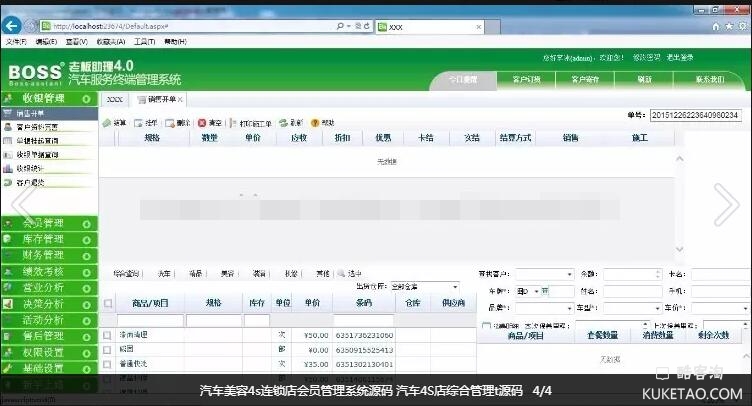Click the browser home icon
This screenshot has width=752, height=406.
click(x=716, y=26)
